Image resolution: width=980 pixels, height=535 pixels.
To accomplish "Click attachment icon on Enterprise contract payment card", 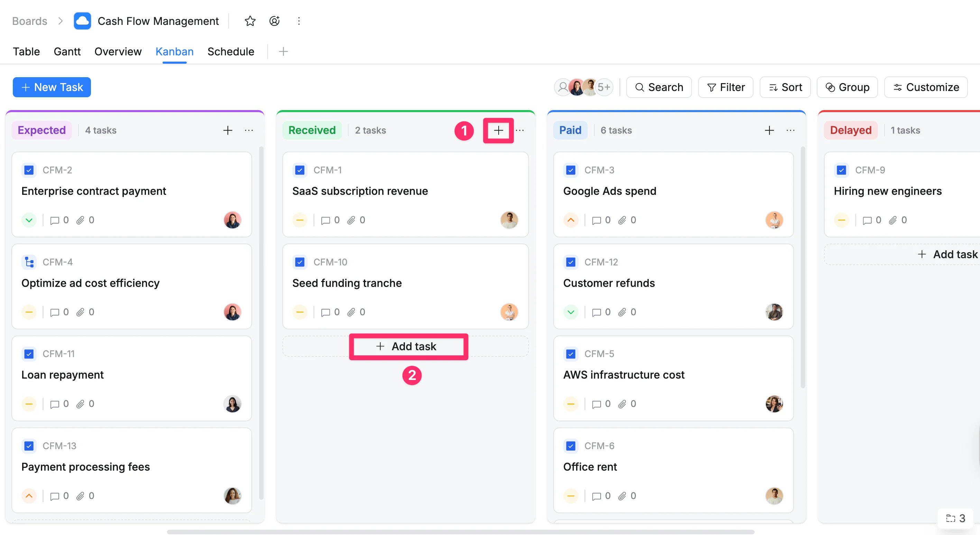I will pyautogui.click(x=80, y=220).
